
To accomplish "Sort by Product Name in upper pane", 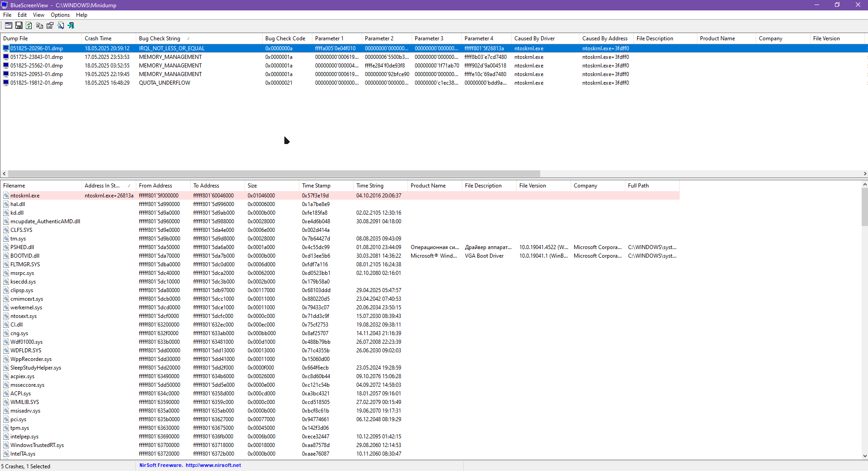I will 726,38.
